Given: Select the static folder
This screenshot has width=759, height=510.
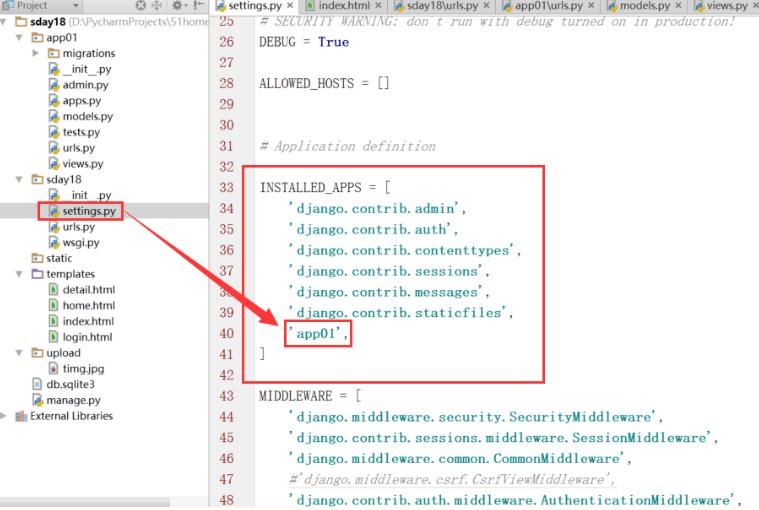Looking at the screenshot, I should (59, 258).
